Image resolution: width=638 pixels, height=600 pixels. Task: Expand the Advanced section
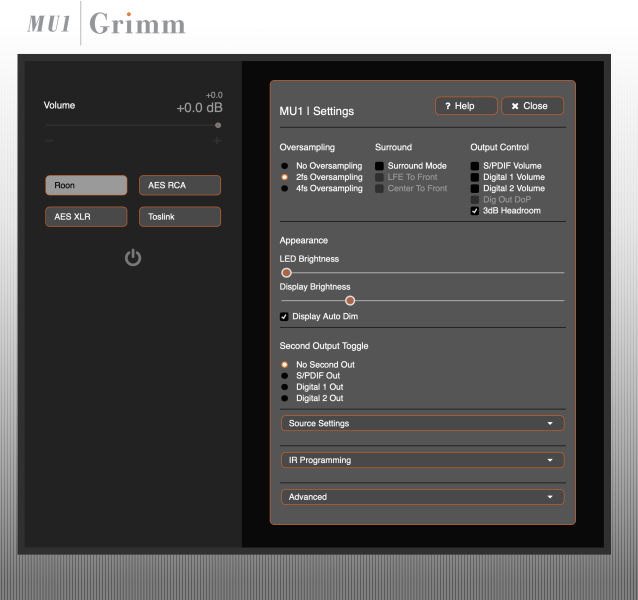[x=422, y=497]
